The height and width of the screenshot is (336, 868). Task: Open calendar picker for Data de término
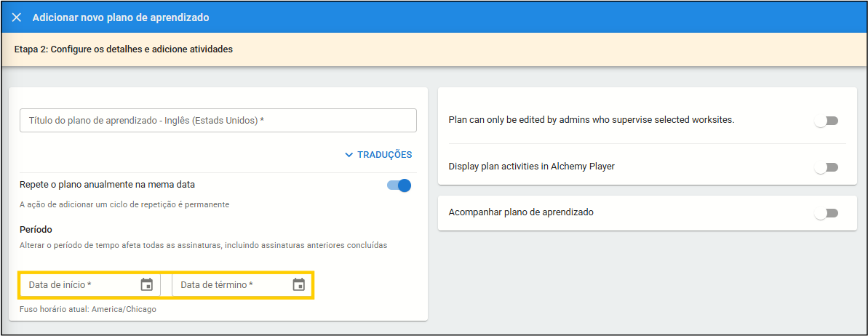tap(298, 284)
